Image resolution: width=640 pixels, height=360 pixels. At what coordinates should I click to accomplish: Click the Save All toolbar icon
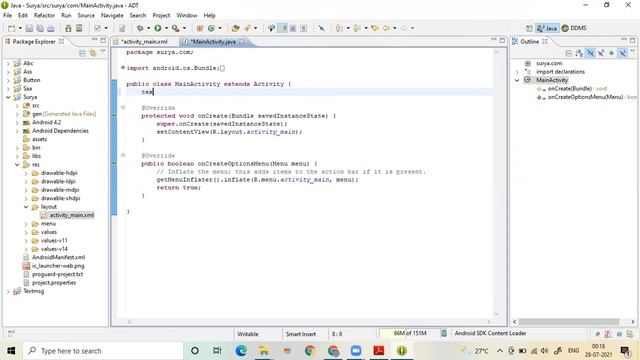(40, 28)
